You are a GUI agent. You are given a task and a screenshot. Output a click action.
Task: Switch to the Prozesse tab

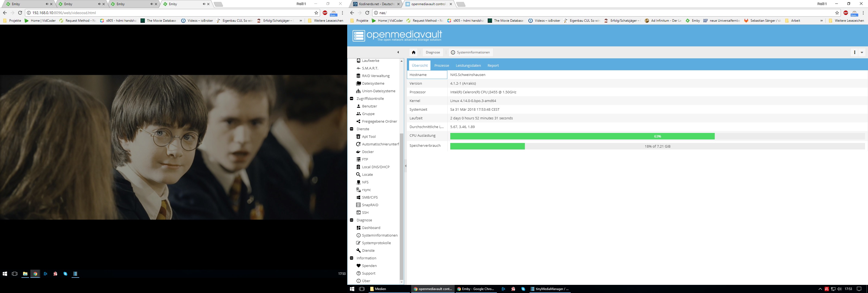tap(441, 65)
